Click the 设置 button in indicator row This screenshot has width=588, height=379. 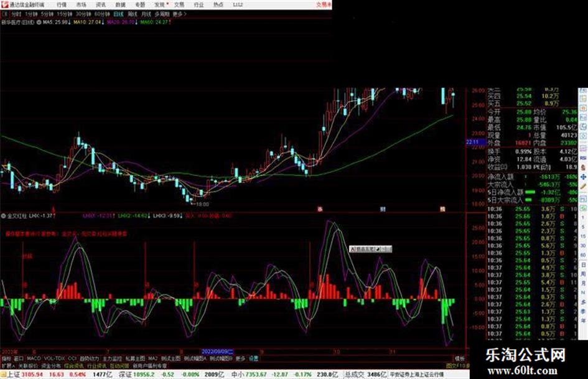(x=254, y=358)
